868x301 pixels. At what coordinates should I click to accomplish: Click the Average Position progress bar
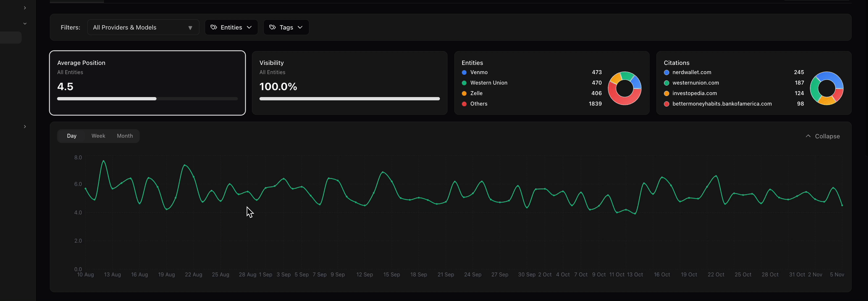tap(147, 99)
